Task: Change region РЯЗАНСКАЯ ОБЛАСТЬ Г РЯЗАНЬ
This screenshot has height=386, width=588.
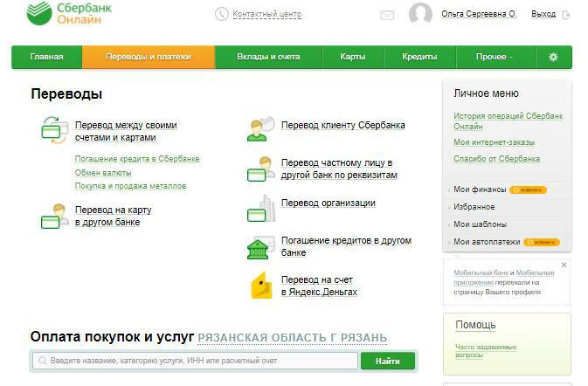Action: point(292,338)
